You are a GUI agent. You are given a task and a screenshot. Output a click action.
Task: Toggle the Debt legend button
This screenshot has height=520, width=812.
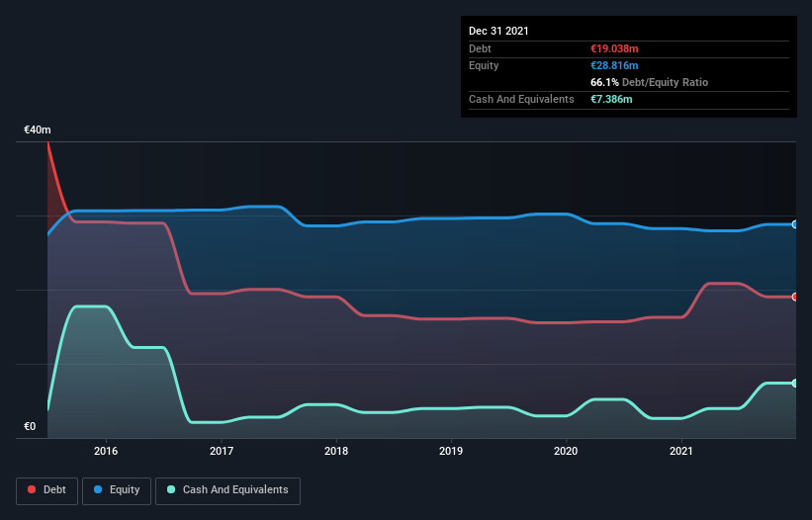pyautogui.click(x=46, y=490)
